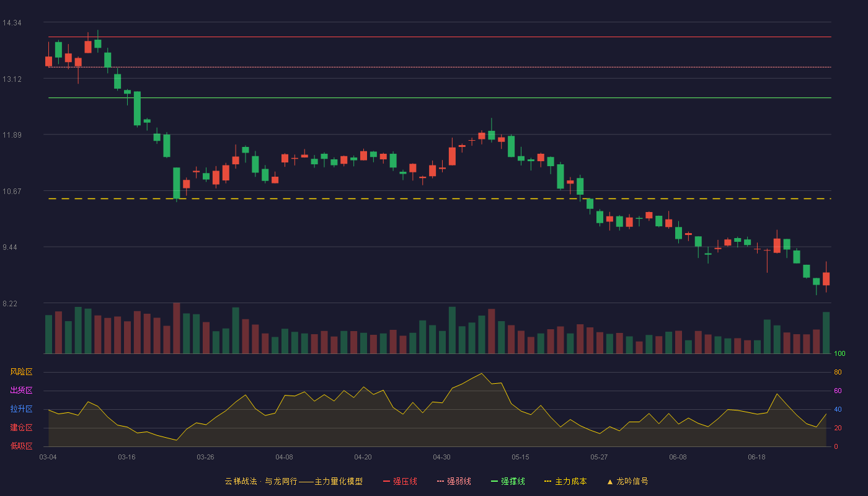The height and width of the screenshot is (496, 868).
Task: Toggle the 强压线 legend entry
Action: 400,481
